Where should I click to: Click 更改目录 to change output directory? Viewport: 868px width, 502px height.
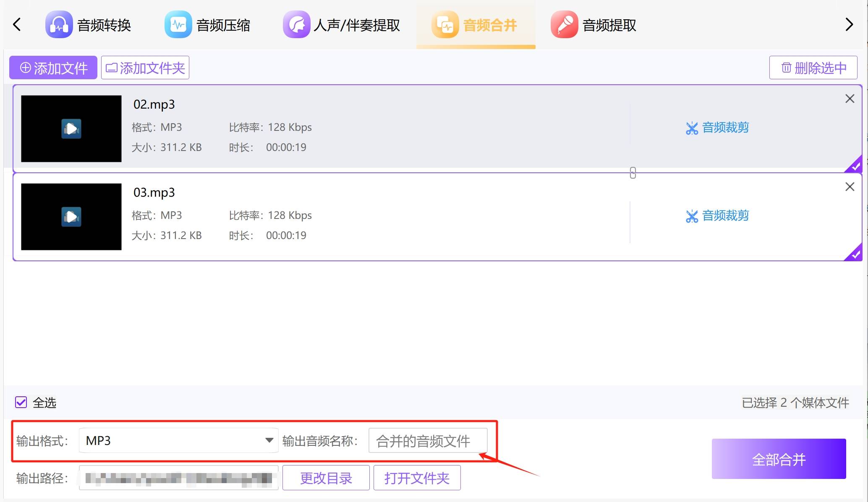[x=326, y=478]
